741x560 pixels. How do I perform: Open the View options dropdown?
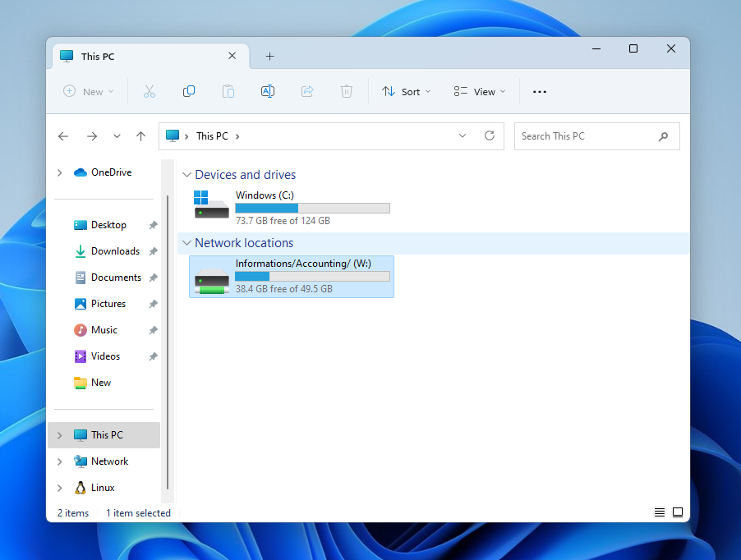480,92
